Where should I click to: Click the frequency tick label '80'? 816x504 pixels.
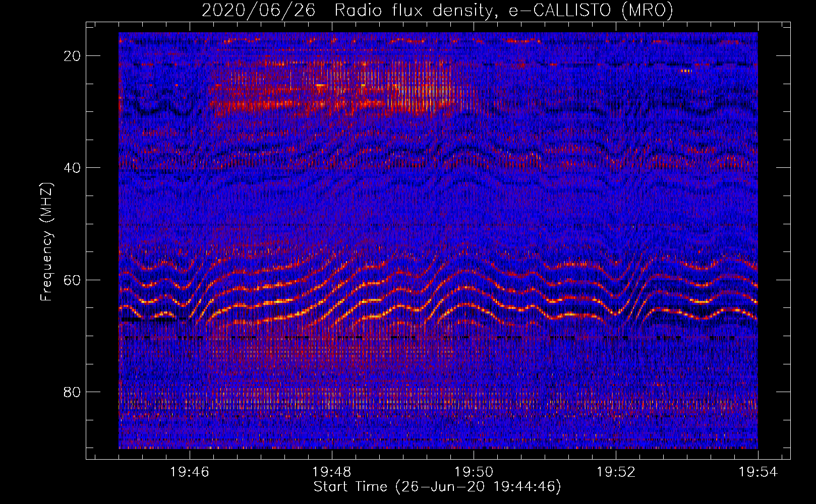[73, 392]
